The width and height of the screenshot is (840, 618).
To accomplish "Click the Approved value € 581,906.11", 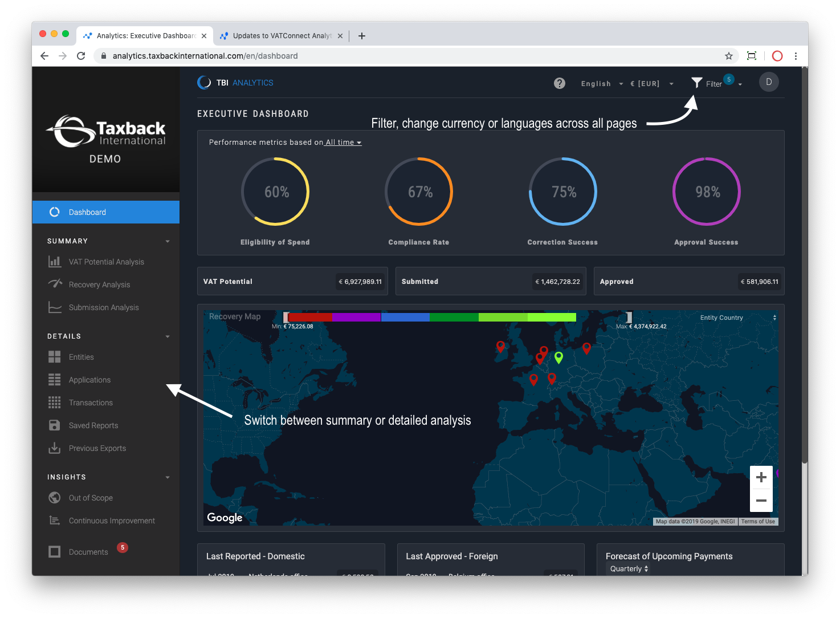I will pyautogui.click(x=760, y=282).
